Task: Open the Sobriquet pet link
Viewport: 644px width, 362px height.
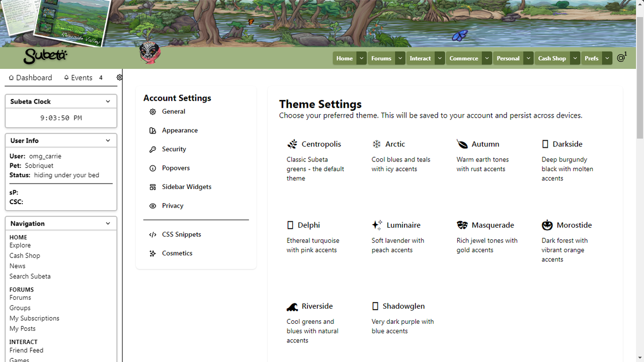Action: (x=39, y=165)
